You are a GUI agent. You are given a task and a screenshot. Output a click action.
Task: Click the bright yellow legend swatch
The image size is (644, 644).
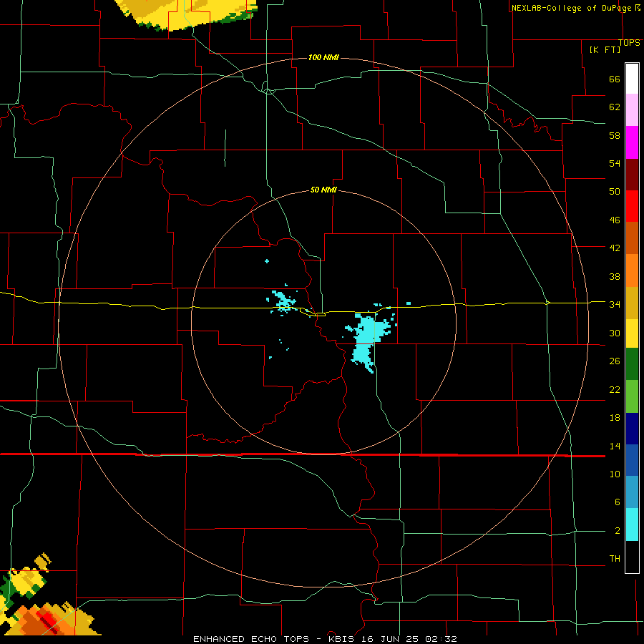click(632, 333)
